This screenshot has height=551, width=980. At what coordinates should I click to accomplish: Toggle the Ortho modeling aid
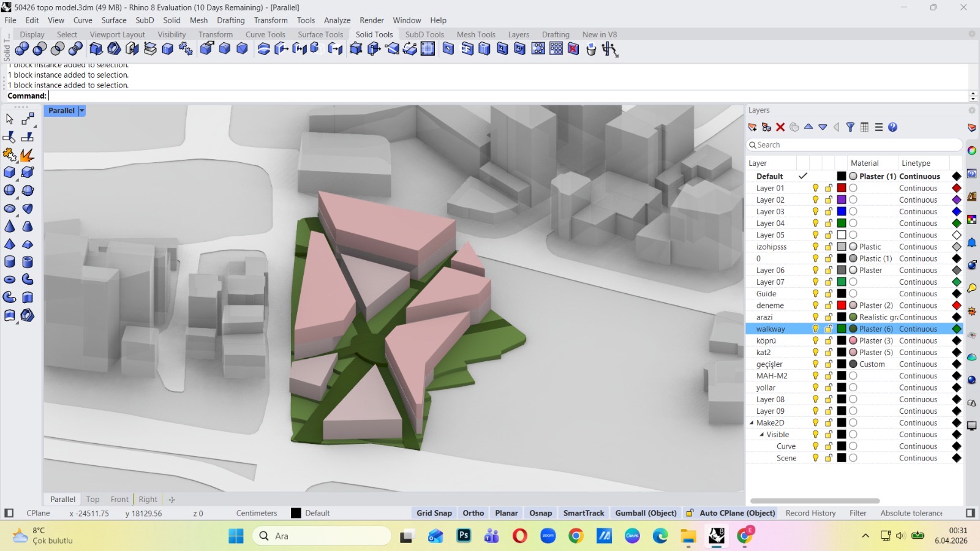point(473,513)
